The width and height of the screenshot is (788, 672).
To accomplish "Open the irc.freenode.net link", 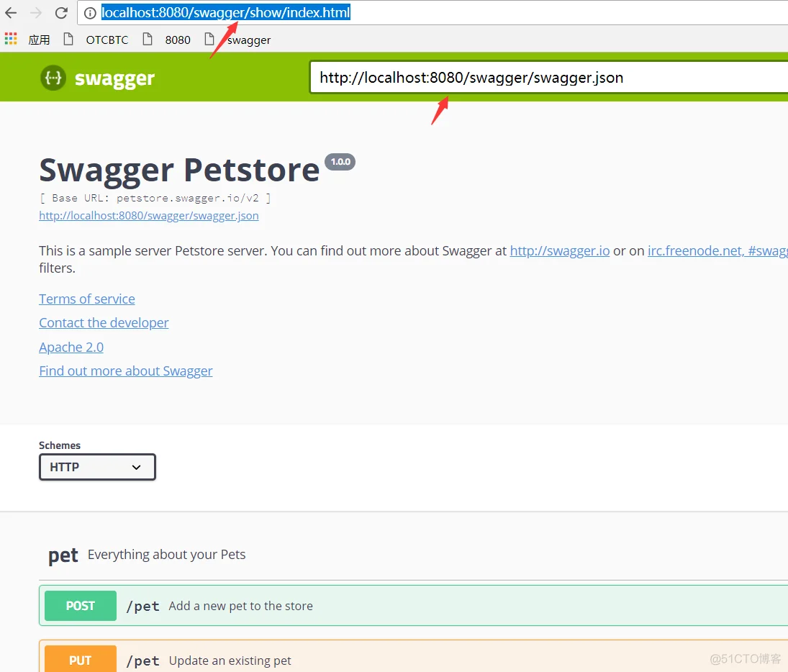I will click(x=717, y=251).
